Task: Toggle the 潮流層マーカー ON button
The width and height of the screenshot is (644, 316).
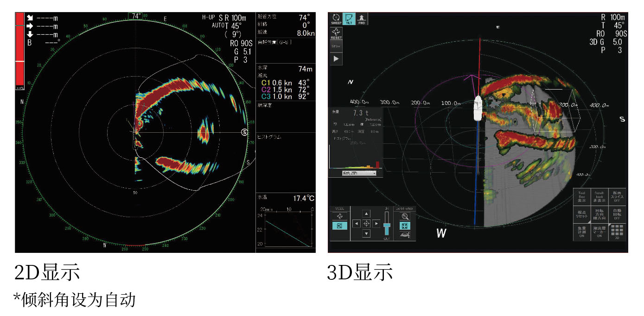Action: pos(599,232)
